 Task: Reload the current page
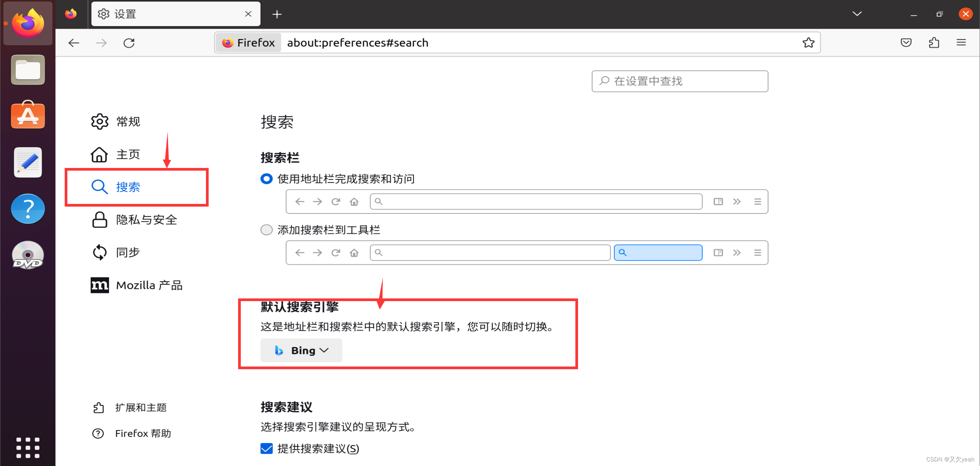[x=129, y=43]
